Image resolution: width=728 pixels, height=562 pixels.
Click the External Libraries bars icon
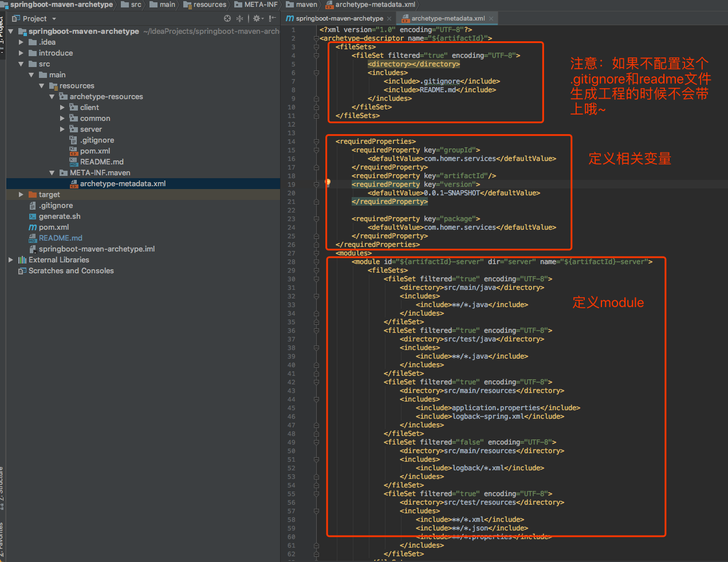tap(22, 260)
